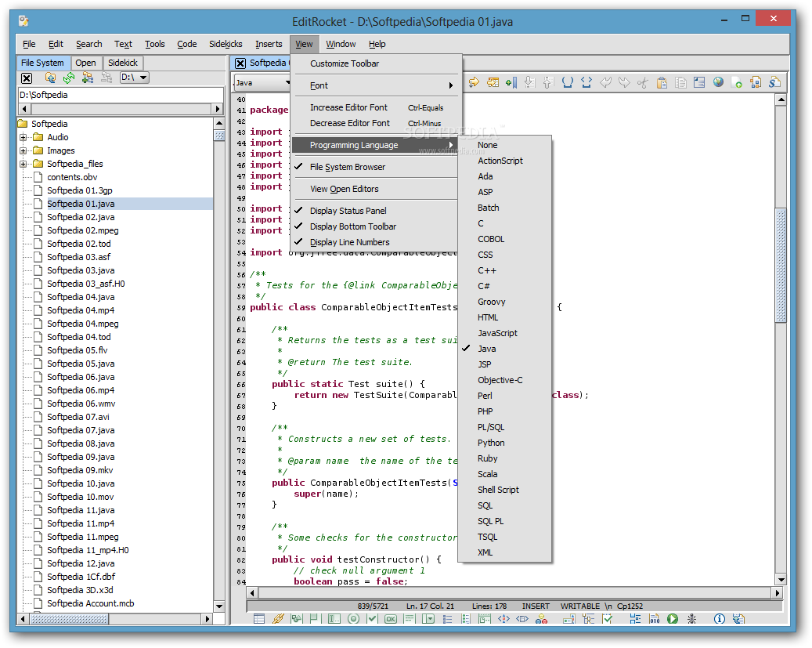812x648 pixels.
Task: Click the add bookmark icon in toolbar
Action: pos(511,82)
